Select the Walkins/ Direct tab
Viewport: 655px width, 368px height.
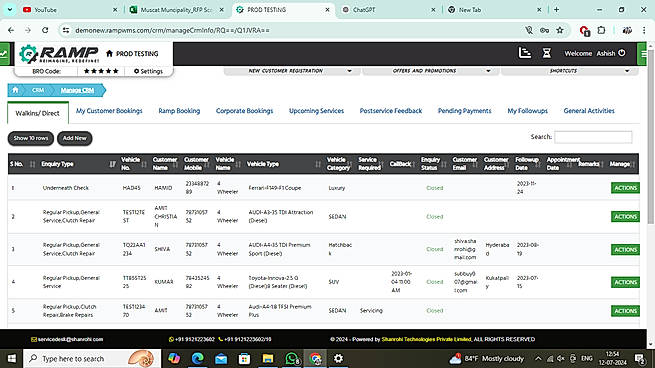click(38, 113)
